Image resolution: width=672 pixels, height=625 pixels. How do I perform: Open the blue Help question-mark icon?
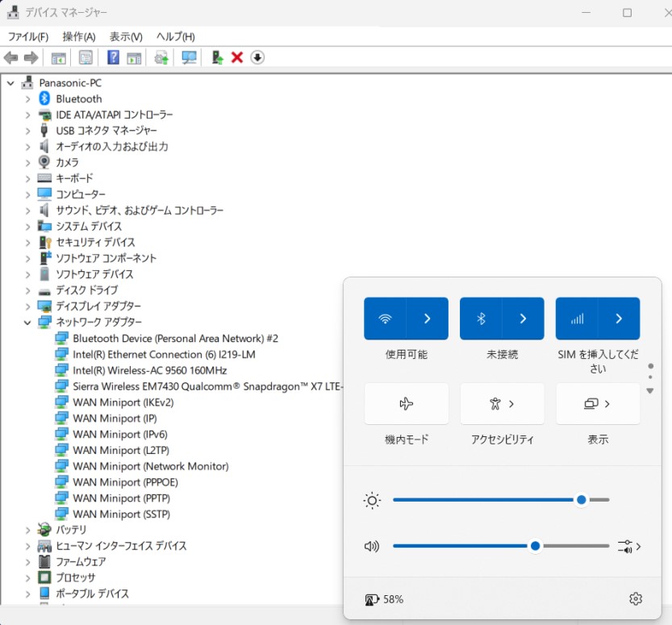point(113,57)
